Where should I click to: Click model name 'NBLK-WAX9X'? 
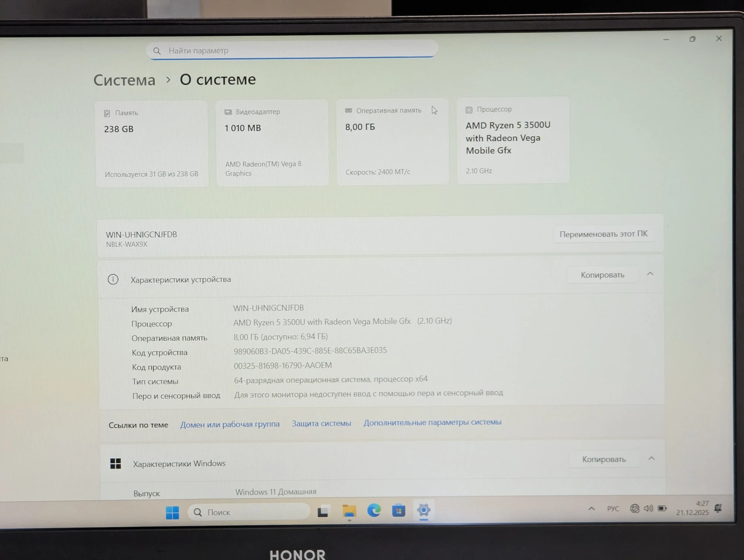point(126,244)
